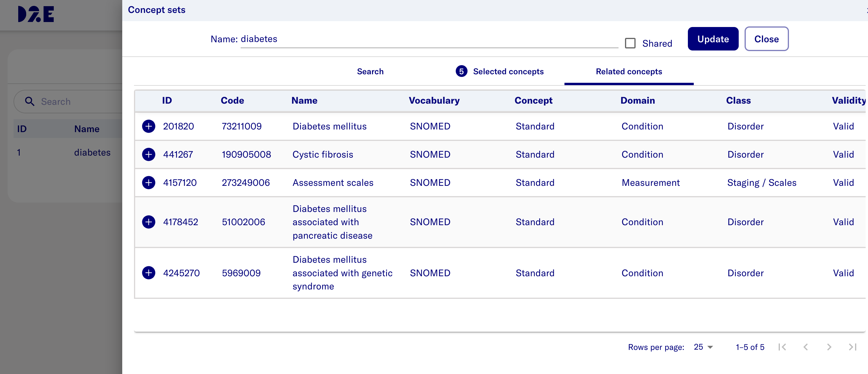Open the Selected concepts tab
The image size is (868, 374).
pos(500,71)
